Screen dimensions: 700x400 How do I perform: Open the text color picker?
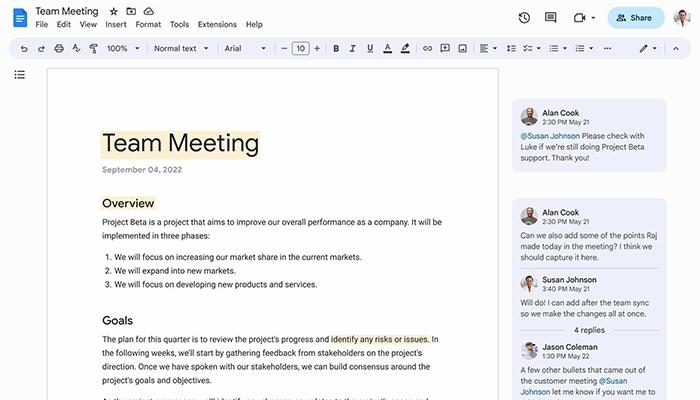[388, 49]
